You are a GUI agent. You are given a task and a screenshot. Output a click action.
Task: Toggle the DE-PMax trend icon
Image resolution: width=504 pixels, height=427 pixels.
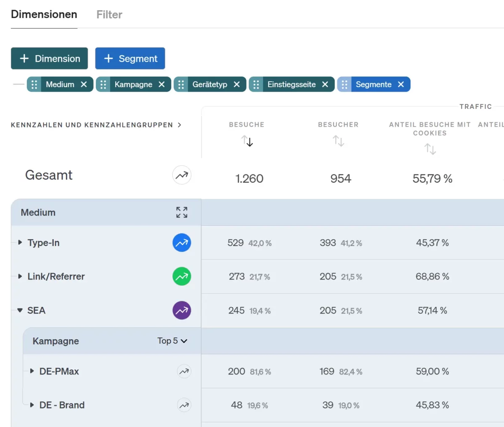[x=184, y=372]
